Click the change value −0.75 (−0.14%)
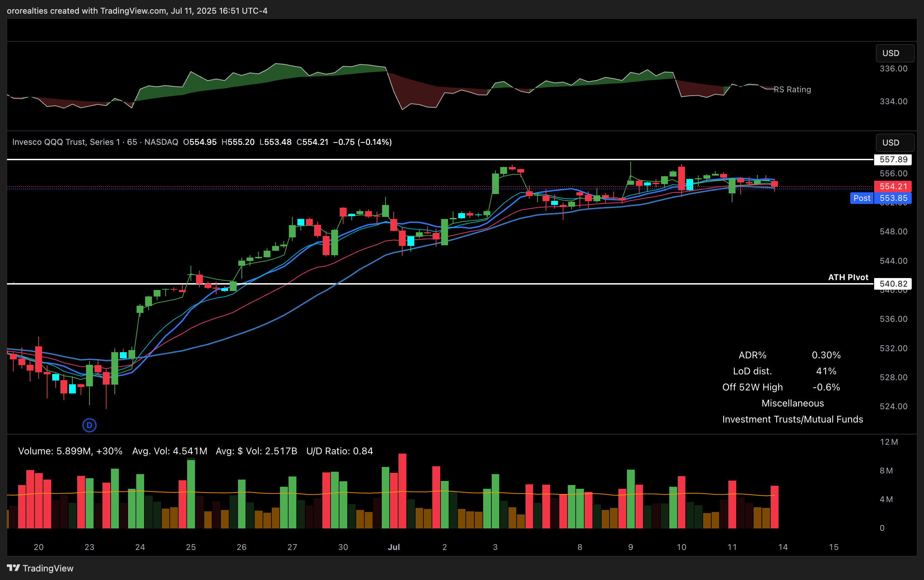The height and width of the screenshot is (580, 924). [362, 142]
